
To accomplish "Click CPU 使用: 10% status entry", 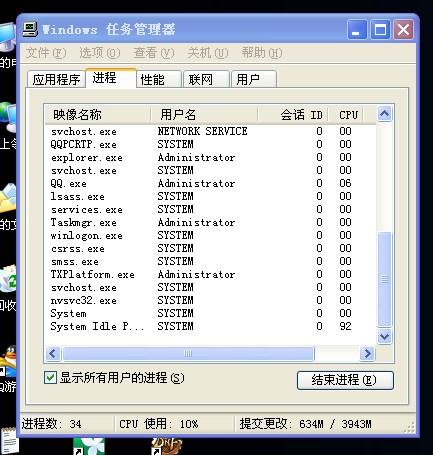I will [x=159, y=424].
